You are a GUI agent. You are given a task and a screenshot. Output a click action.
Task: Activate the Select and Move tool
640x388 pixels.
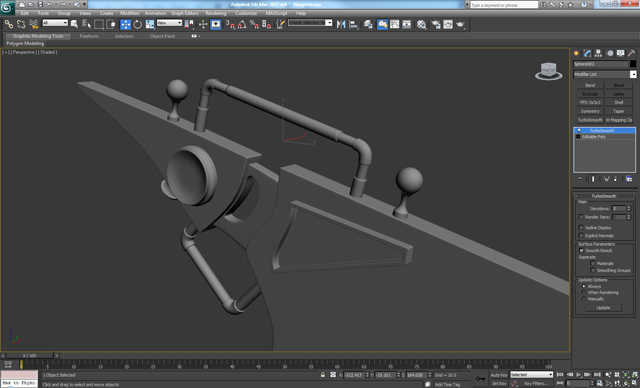(x=125, y=24)
